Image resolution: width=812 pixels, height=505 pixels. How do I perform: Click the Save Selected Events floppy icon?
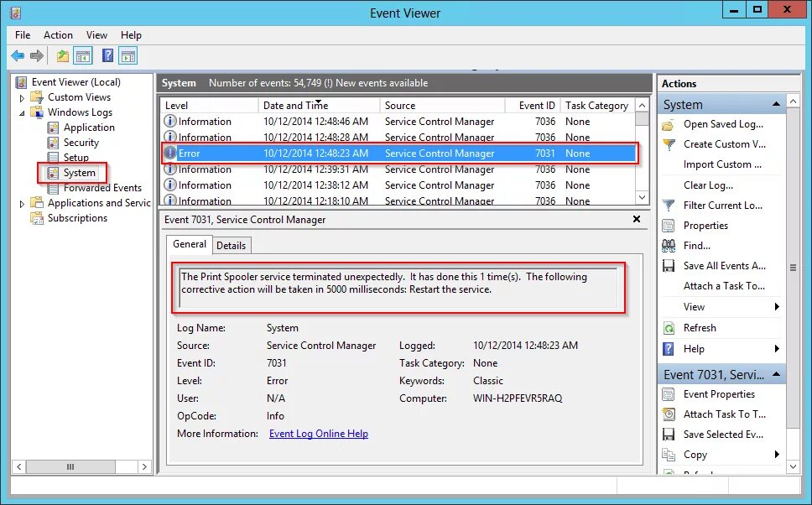pos(669,435)
